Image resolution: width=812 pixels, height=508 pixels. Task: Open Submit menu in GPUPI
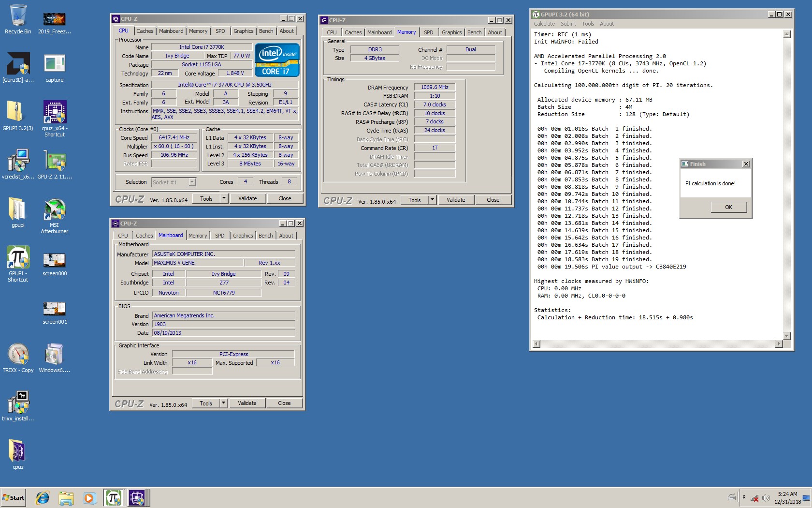click(568, 24)
